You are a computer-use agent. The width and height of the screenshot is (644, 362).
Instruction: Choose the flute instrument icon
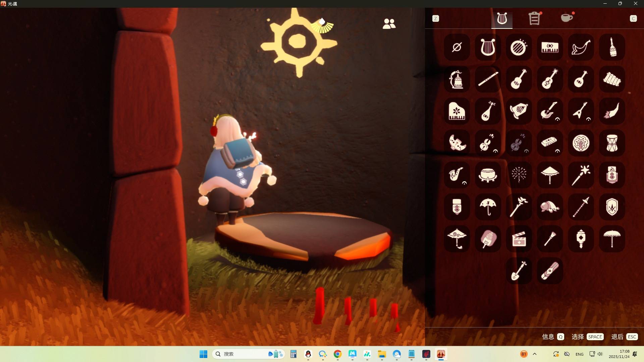pyautogui.click(x=488, y=79)
